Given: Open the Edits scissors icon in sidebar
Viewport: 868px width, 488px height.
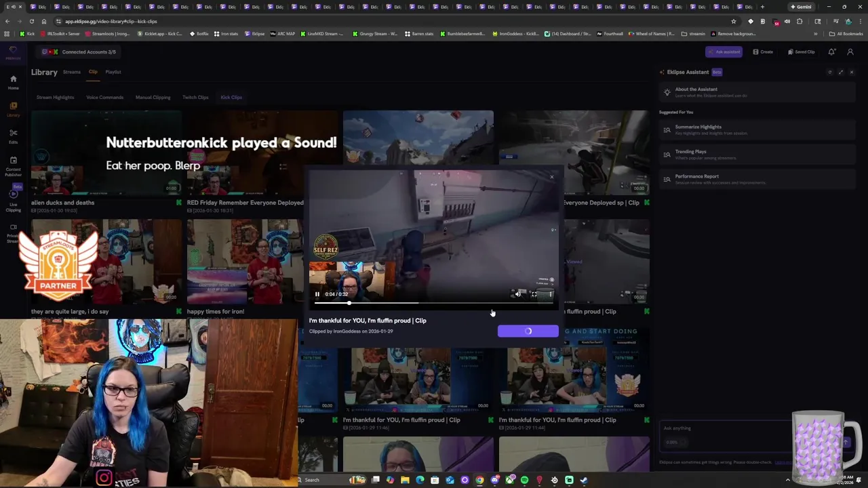Looking at the screenshot, I should (13, 136).
